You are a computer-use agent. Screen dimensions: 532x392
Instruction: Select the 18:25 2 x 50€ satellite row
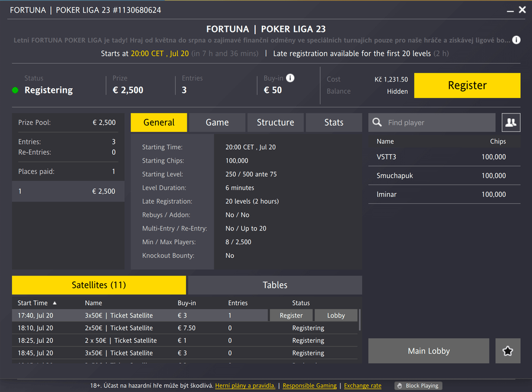pyautogui.click(x=184, y=341)
